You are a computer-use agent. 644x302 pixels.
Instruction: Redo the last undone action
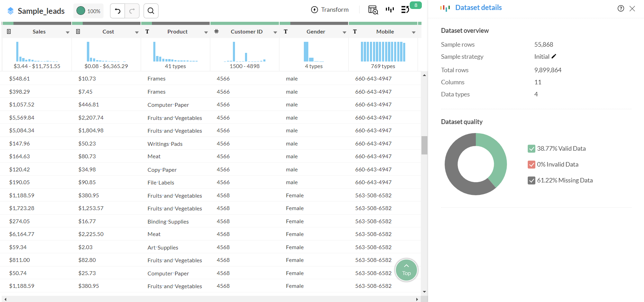pyautogui.click(x=132, y=11)
